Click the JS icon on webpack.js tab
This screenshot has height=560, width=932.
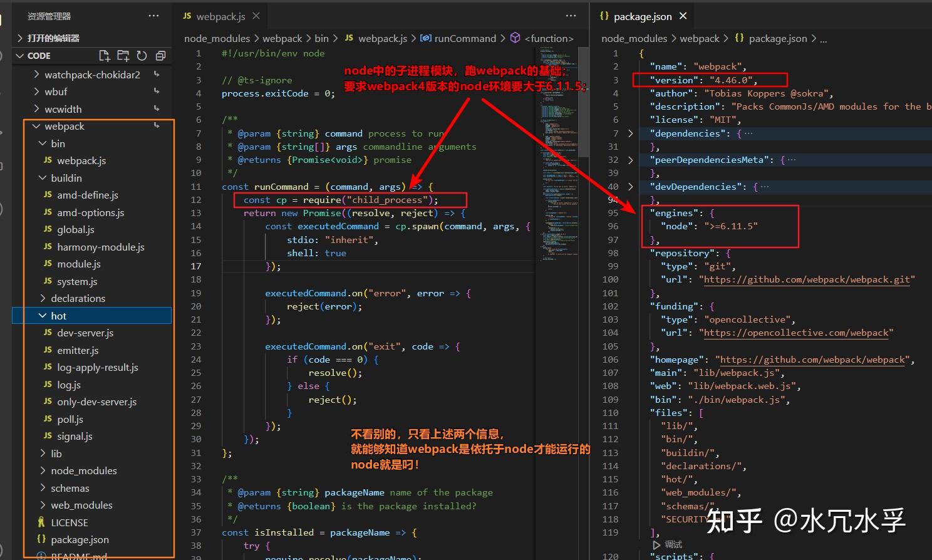click(x=186, y=15)
